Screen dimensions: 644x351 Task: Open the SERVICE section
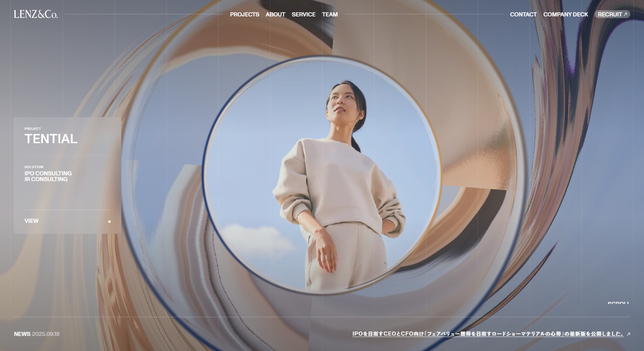pyautogui.click(x=303, y=14)
